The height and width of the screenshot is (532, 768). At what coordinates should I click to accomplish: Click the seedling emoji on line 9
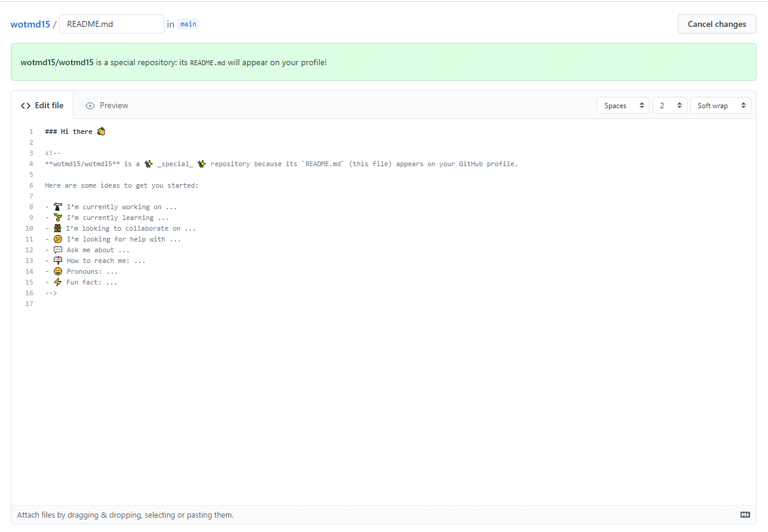click(57, 217)
